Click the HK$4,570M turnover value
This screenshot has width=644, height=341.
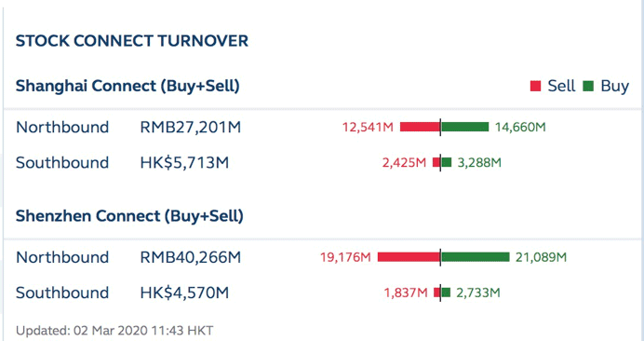point(184,293)
